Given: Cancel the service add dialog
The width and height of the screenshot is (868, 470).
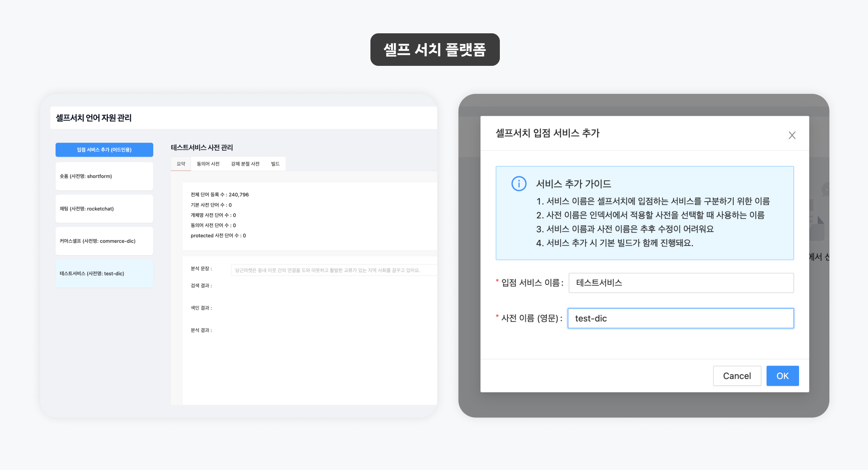Looking at the screenshot, I should (737, 376).
